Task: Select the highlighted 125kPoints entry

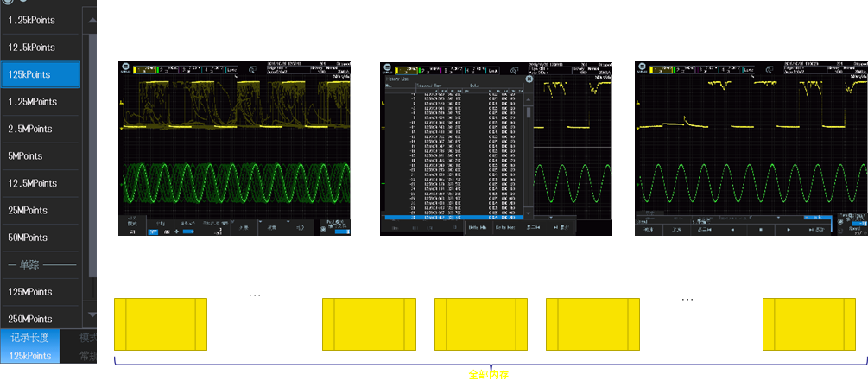Action: [x=40, y=74]
